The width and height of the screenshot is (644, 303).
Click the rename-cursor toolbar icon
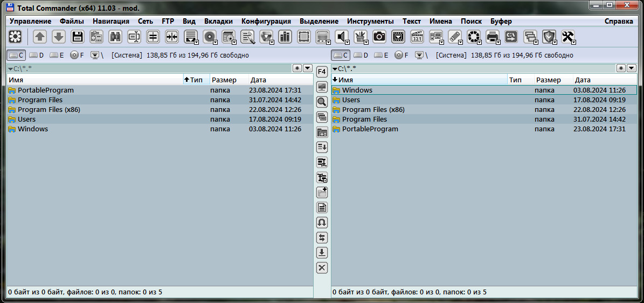(134, 37)
